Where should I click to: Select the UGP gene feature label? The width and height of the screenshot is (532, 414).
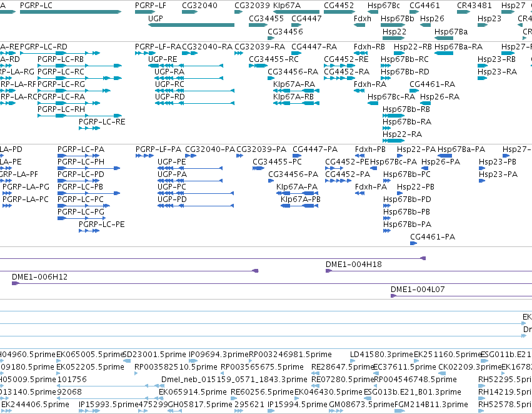point(156,19)
